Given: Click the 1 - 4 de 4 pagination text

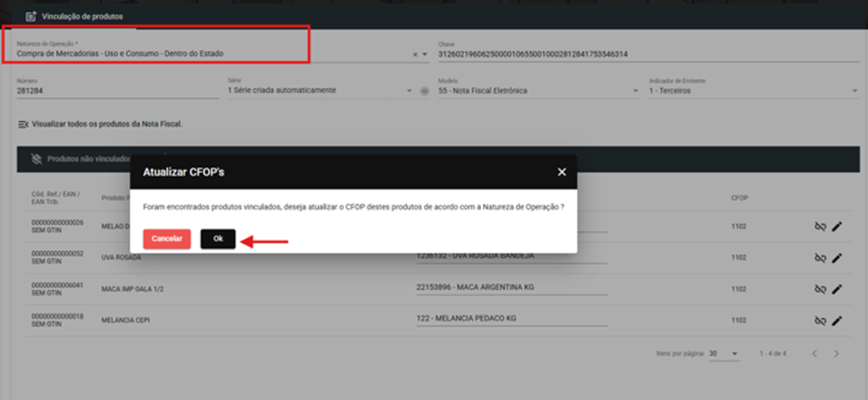Looking at the screenshot, I should tap(773, 354).
